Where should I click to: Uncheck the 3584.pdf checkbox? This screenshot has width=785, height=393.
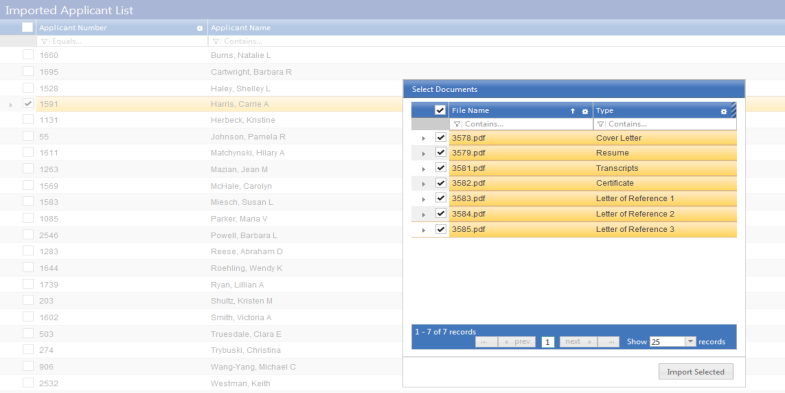pos(441,213)
